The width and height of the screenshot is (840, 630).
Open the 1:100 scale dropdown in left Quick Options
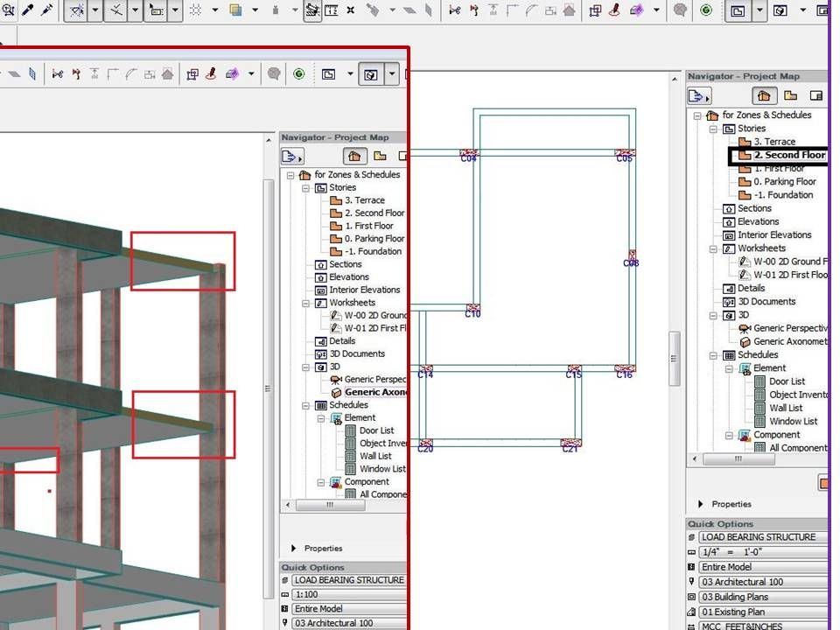coord(349,595)
